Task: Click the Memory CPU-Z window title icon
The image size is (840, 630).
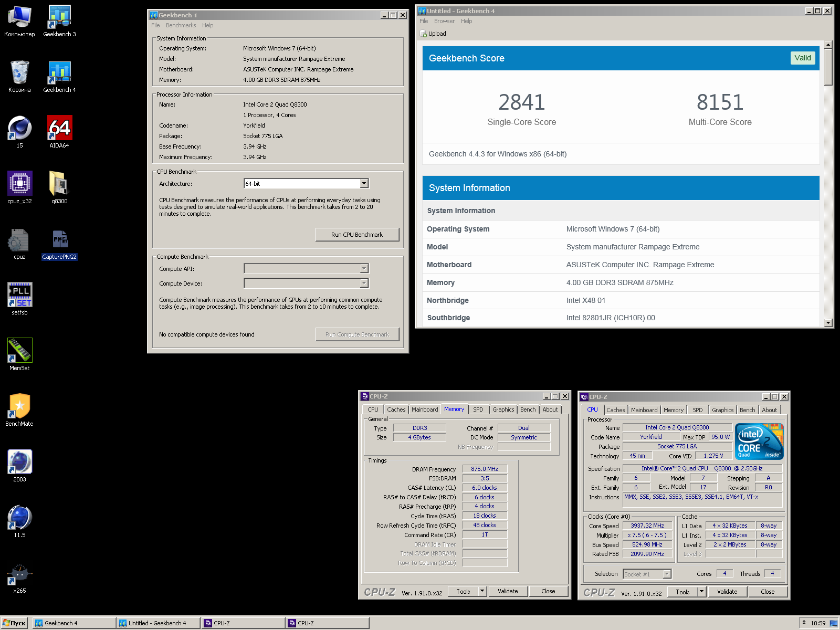Action: [x=365, y=396]
